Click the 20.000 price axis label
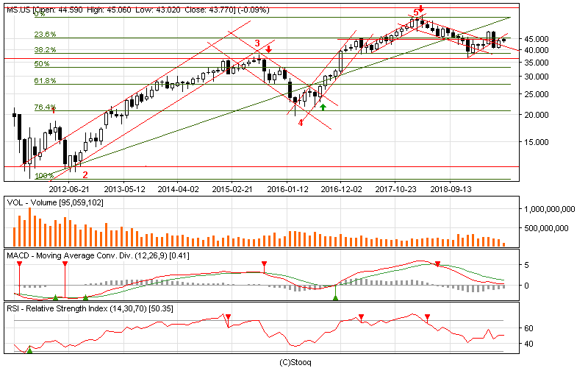The image size is (588, 368). pyautogui.click(x=537, y=115)
